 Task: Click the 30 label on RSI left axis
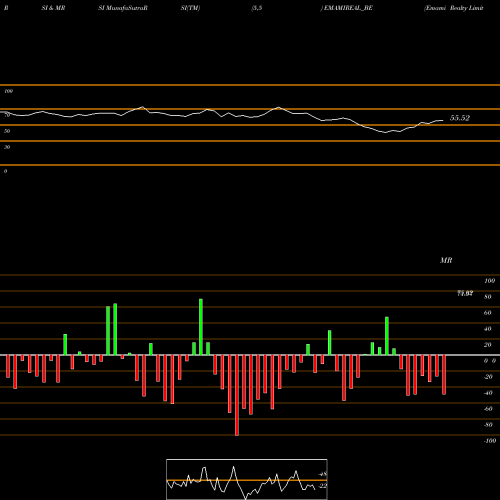(7, 147)
